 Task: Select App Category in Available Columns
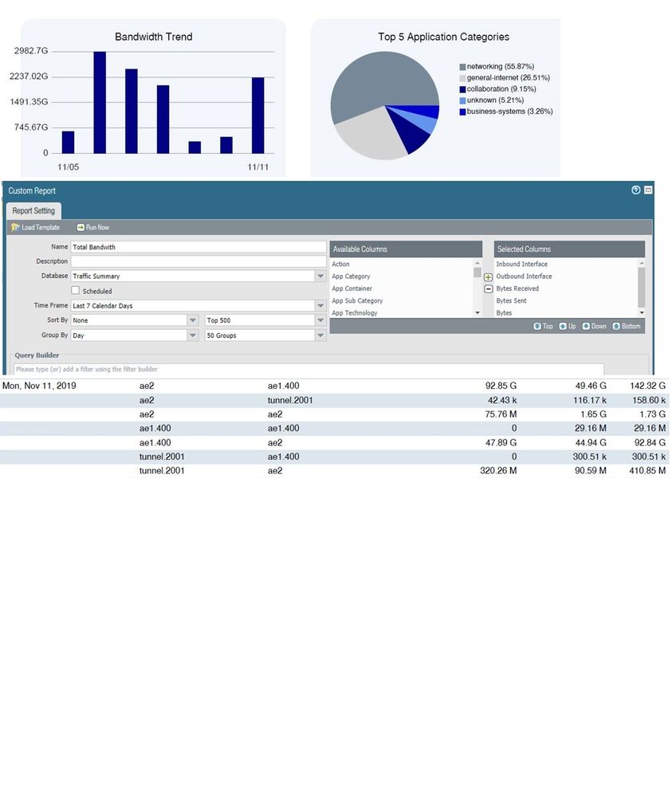point(351,276)
